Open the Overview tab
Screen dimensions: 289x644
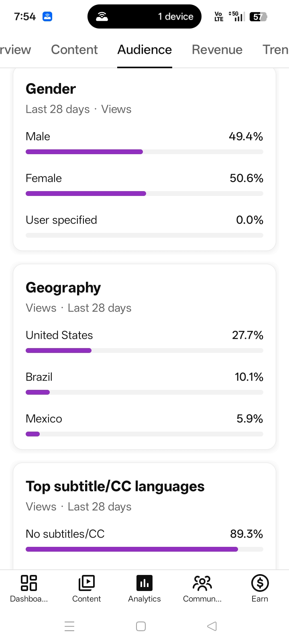(15, 49)
